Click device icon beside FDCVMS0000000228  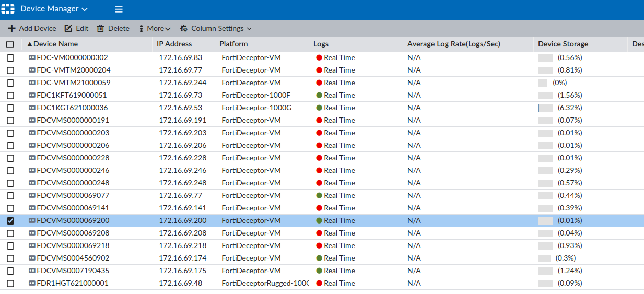[x=32, y=158]
